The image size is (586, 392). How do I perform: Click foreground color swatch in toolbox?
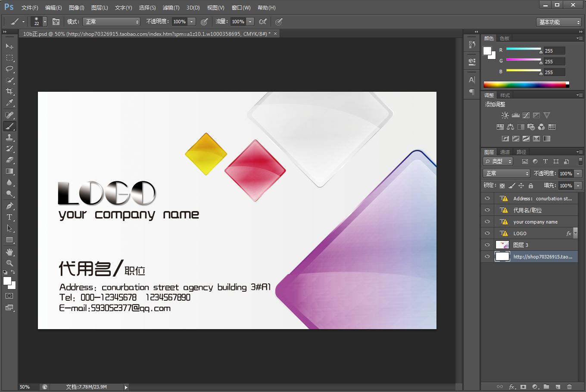click(x=7, y=281)
